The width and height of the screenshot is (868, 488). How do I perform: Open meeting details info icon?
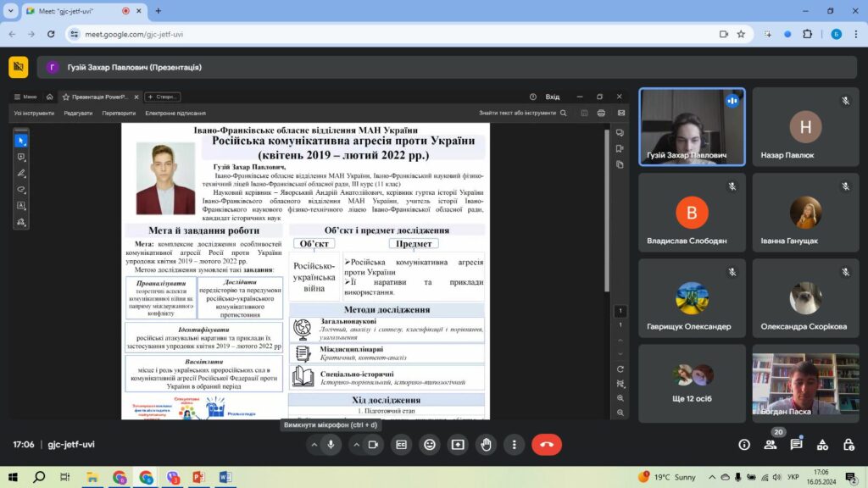tap(743, 444)
